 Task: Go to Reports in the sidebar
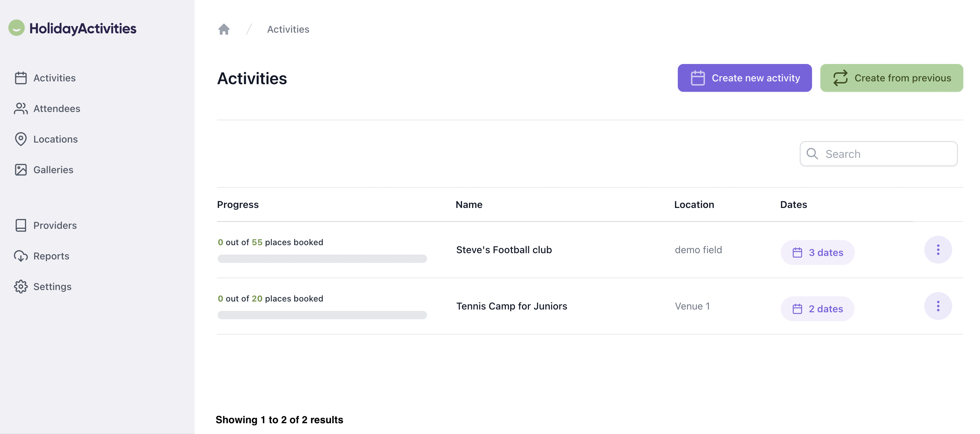(x=51, y=256)
